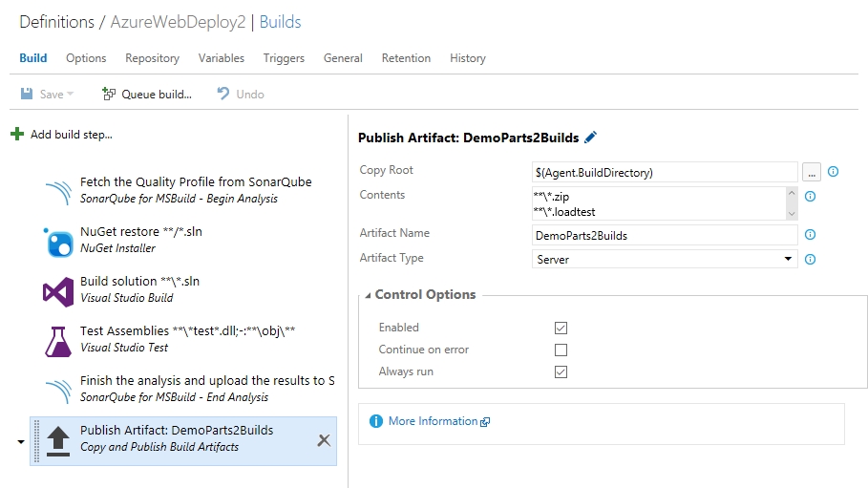Click the Copy Root input field
Image resolution: width=868 pixels, height=488 pixels.
(665, 172)
